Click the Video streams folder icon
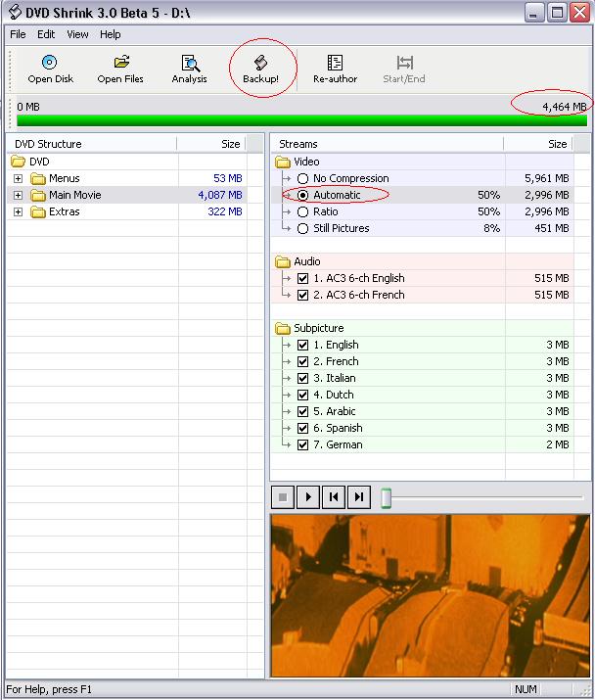 pos(283,162)
